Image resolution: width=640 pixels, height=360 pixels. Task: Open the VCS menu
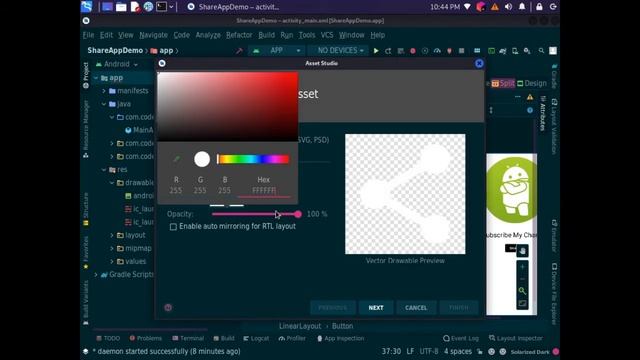pyautogui.click(x=327, y=35)
